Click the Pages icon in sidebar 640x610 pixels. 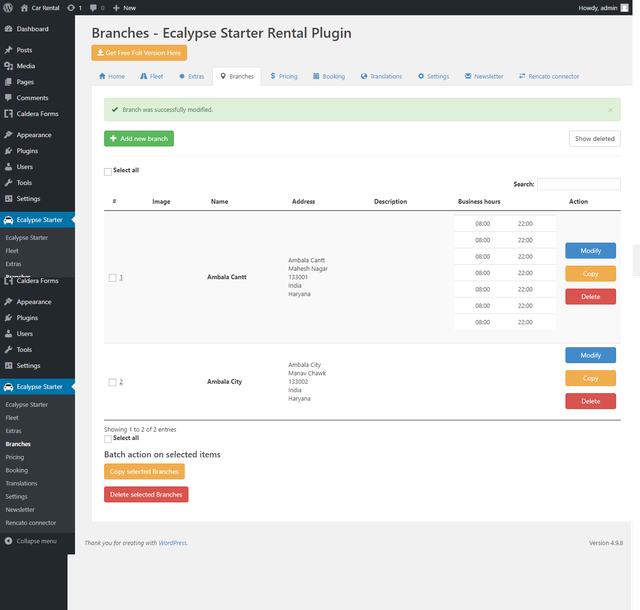click(8, 82)
